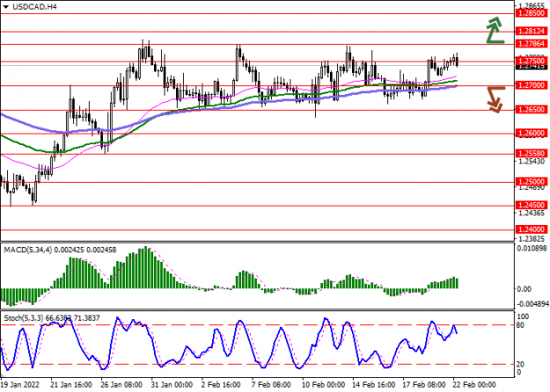Image resolution: width=550 pixels, height=392 pixels.
Task: Click the 0.00 MACD scale value
Action: [x=524, y=289]
